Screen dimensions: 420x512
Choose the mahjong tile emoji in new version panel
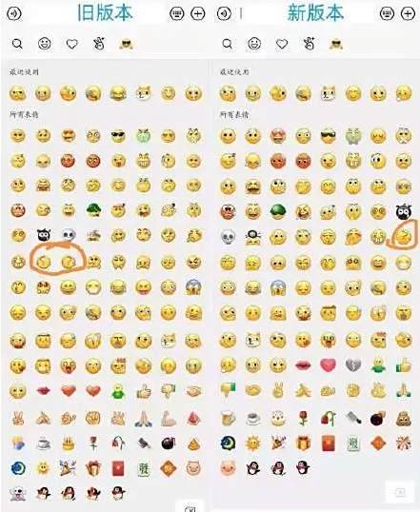353,443
